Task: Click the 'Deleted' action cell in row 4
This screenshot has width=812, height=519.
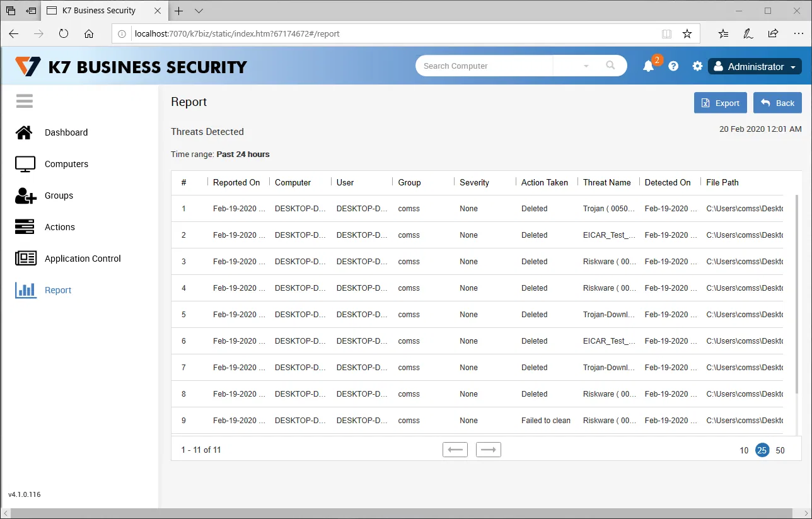Action: (x=535, y=288)
